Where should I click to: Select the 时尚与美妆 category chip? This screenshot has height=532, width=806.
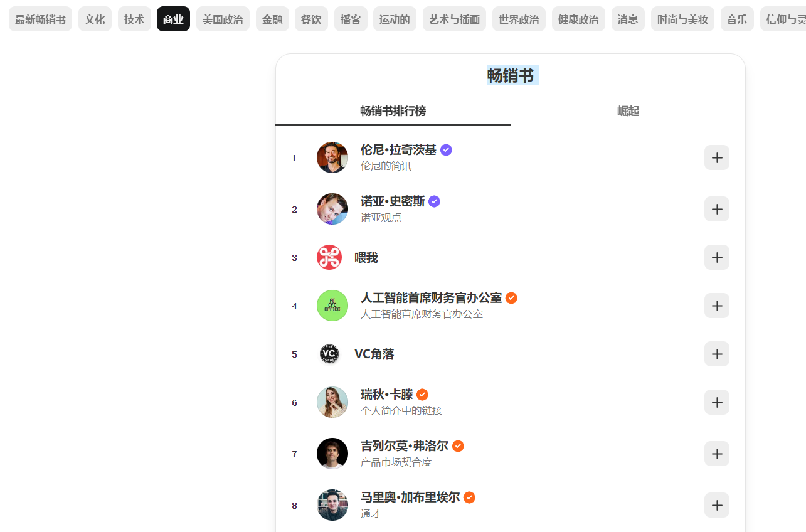tap(682, 19)
